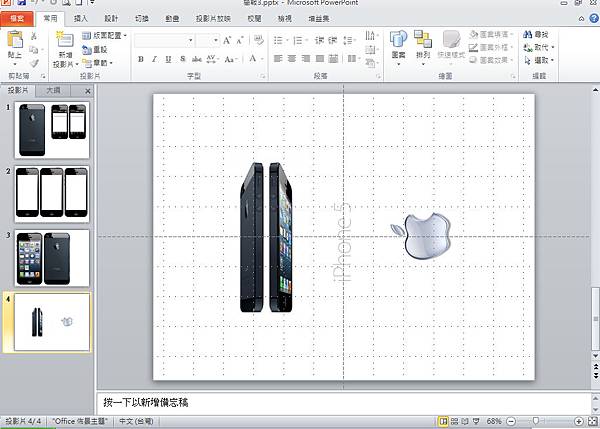This screenshot has height=429, width=600.
Task: Click the zoom slider handle
Action: click(536, 421)
